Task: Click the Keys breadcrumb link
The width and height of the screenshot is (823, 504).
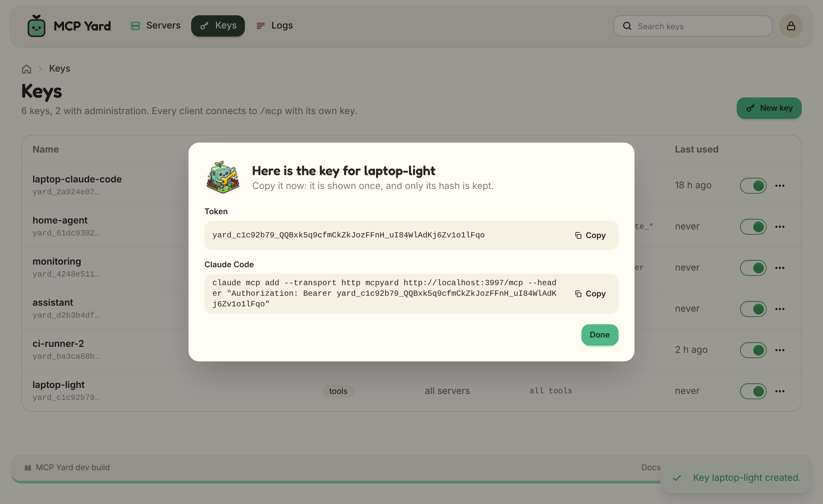Action: click(59, 68)
